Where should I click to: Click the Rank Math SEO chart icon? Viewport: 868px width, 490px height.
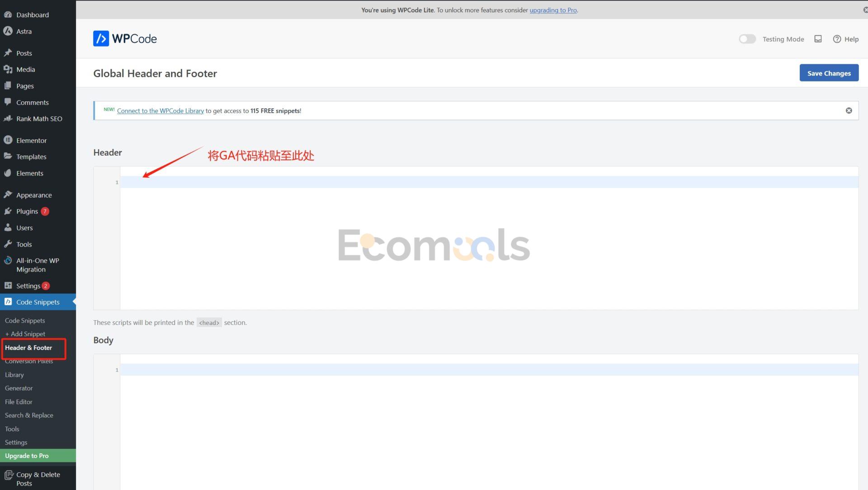(x=8, y=119)
